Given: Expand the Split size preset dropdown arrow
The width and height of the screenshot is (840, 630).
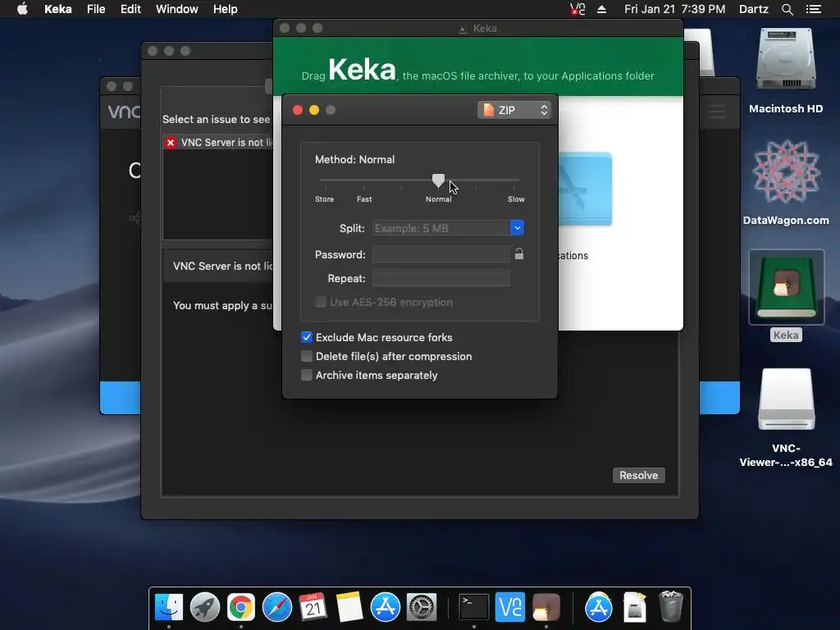Looking at the screenshot, I should pos(517,228).
